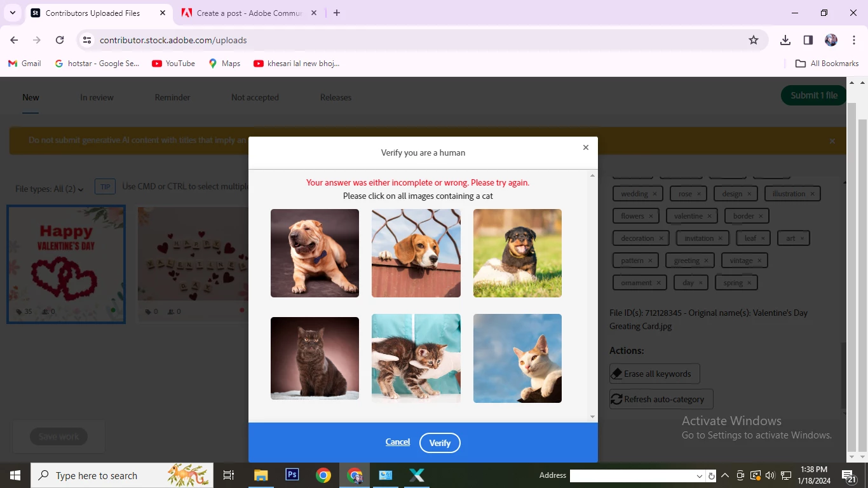Open the Windows Start menu
This screenshot has height=488, width=868.
click(15, 475)
